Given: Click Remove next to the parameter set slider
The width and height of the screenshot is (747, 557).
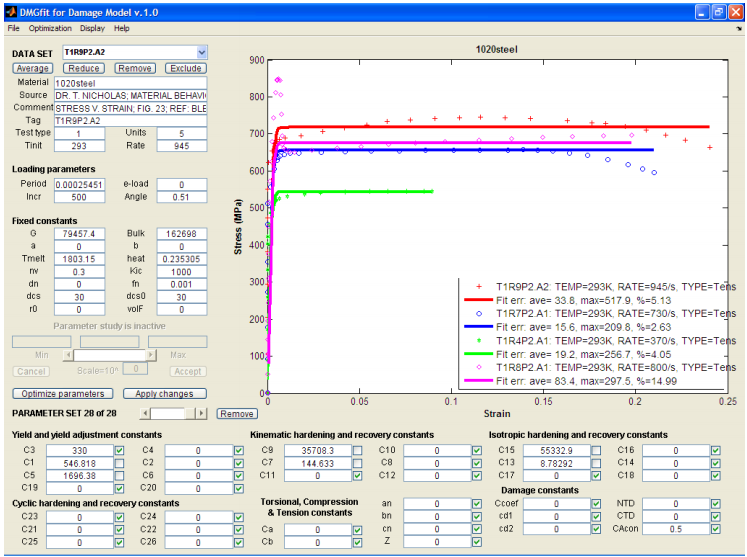Looking at the screenshot, I should tap(237, 413).
